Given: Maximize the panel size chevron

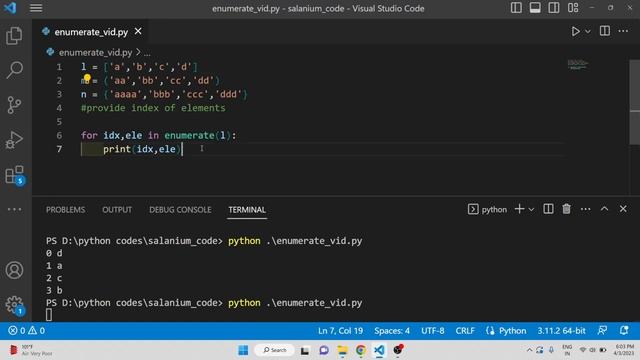Looking at the screenshot, I should pyautogui.click(x=604, y=209).
